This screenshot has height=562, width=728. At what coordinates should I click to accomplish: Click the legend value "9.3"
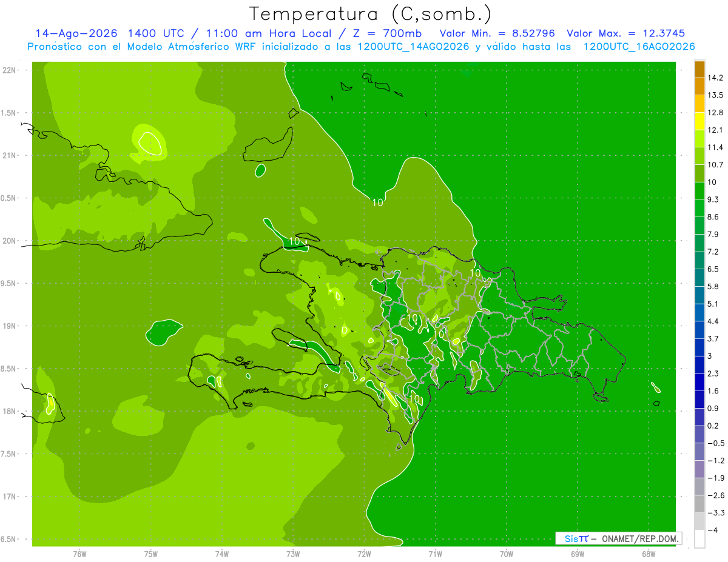click(x=713, y=199)
